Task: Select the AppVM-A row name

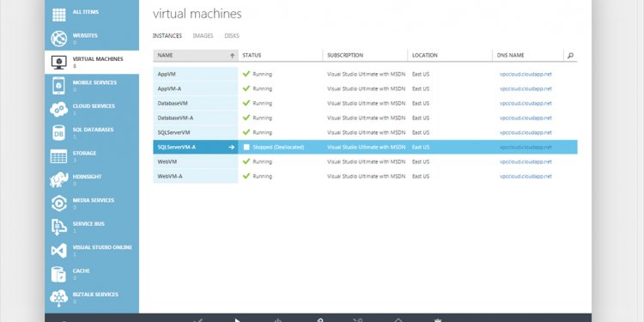Action: (x=170, y=88)
